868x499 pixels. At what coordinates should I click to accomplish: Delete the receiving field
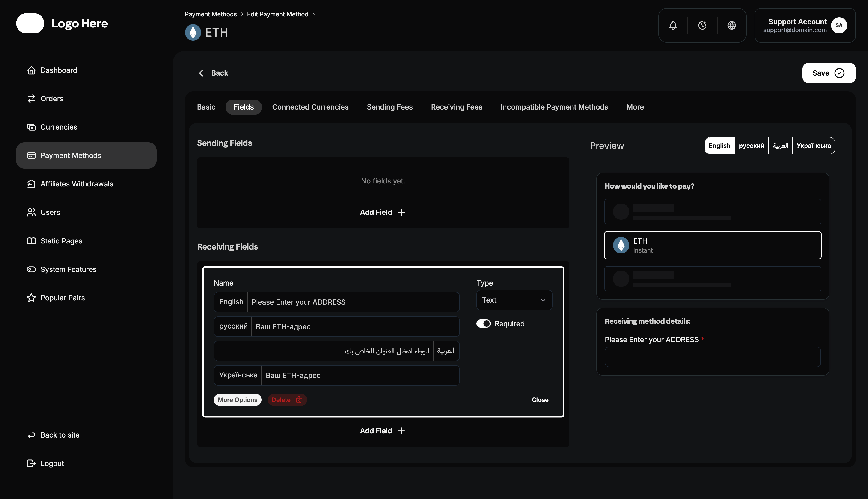287,400
